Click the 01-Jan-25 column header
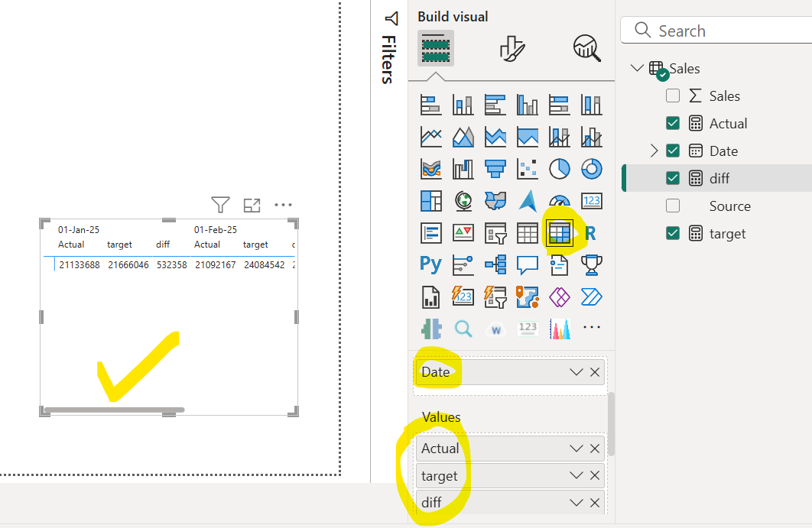The height and width of the screenshot is (528, 812). 79,230
